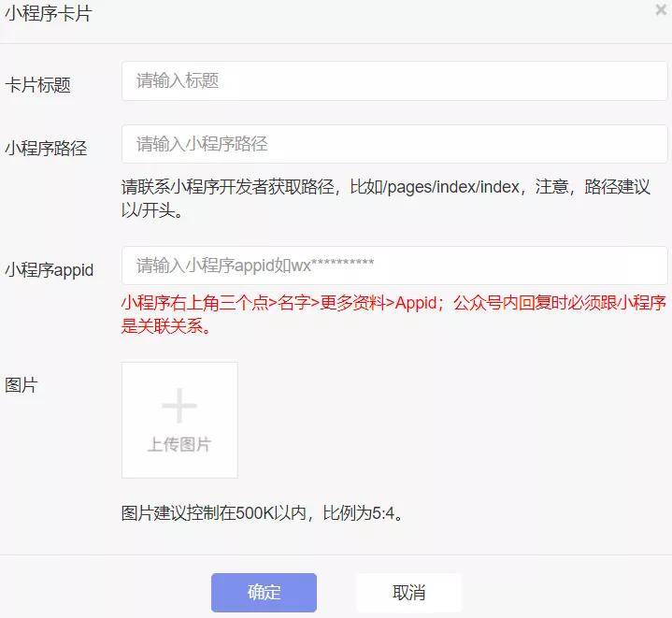Viewport: 672px width, 618px height.
Task: Click the 小程序路径 input box
Action: click(394, 144)
